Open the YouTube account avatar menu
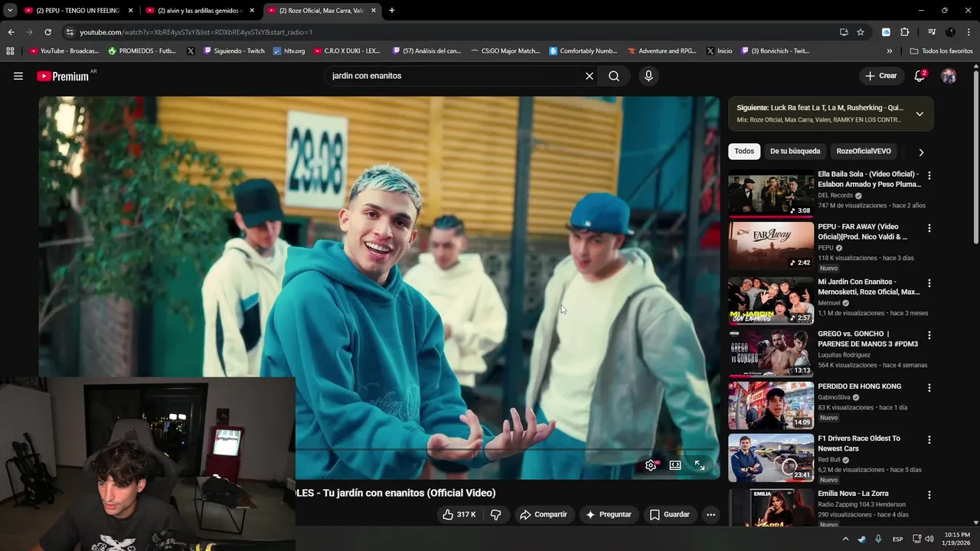980x551 pixels. [x=949, y=76]
